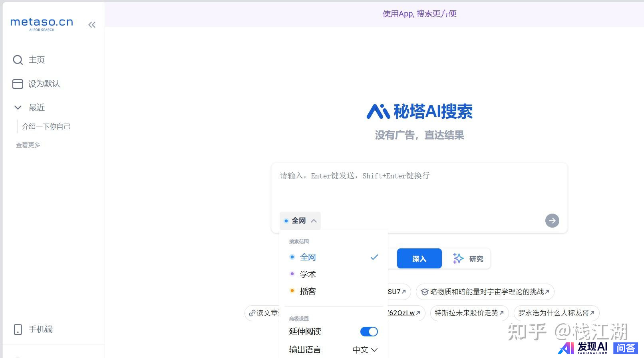Click 设为默认 sidebar item
644x358 pixels.
(36, 84)
